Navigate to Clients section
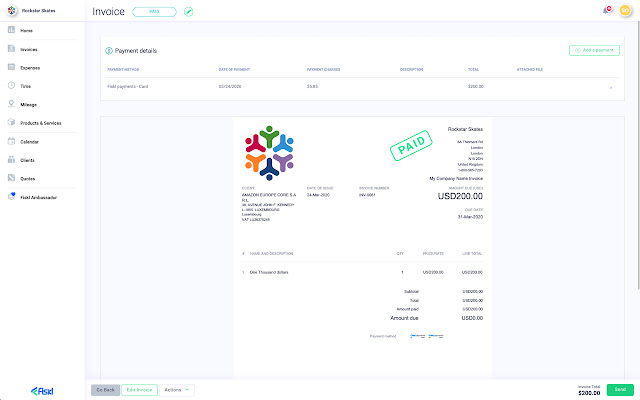The width and height of the screenshot is (640, 400). click(x=27, y=160)
